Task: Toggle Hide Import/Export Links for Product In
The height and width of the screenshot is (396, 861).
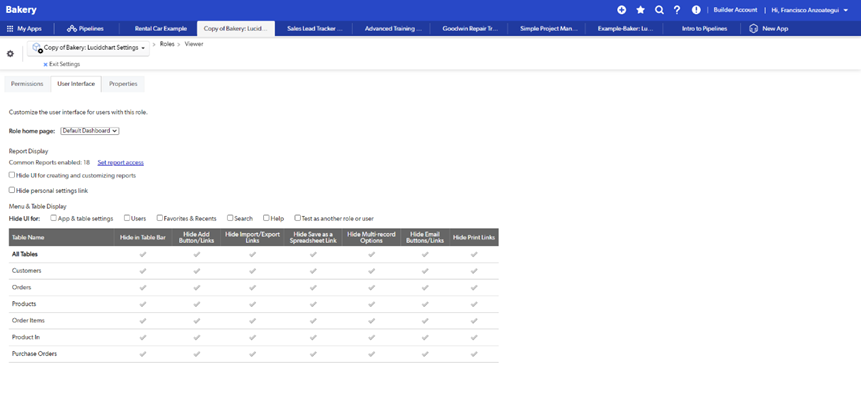Action: (253, 337)
